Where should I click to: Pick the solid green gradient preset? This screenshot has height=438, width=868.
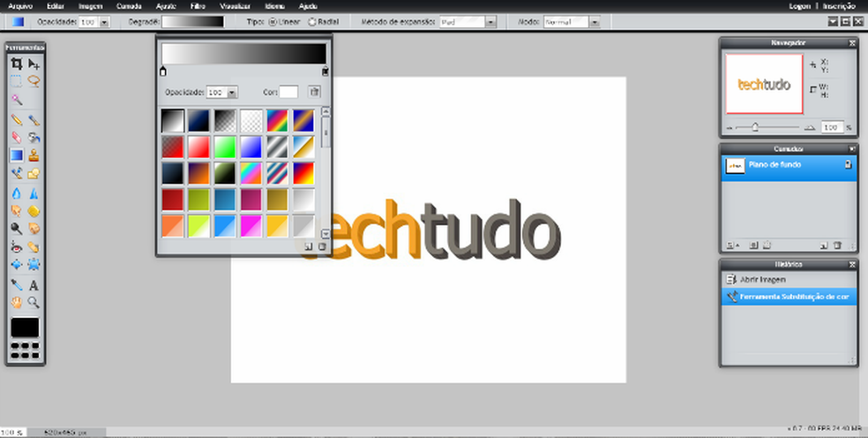[225, 147]
